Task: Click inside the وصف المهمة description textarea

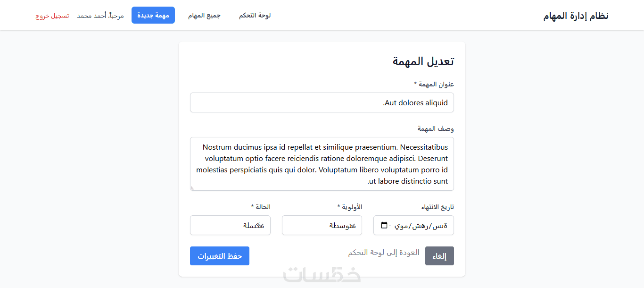Action: point(322,164)
